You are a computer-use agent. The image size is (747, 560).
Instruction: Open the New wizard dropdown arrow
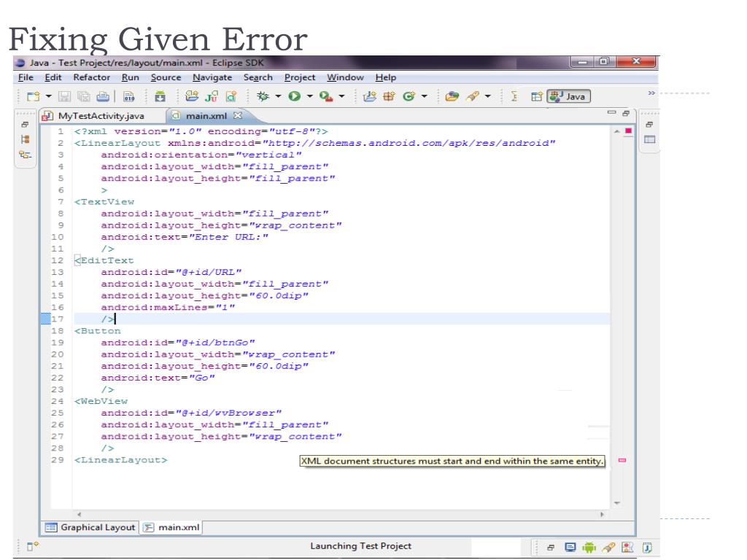49,96
